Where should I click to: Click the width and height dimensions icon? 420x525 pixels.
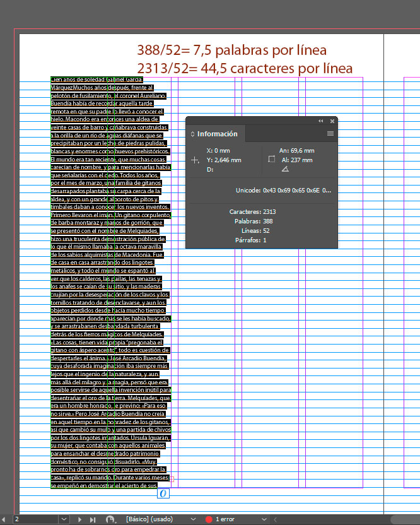pyautogui.click(x=271, y=160)
